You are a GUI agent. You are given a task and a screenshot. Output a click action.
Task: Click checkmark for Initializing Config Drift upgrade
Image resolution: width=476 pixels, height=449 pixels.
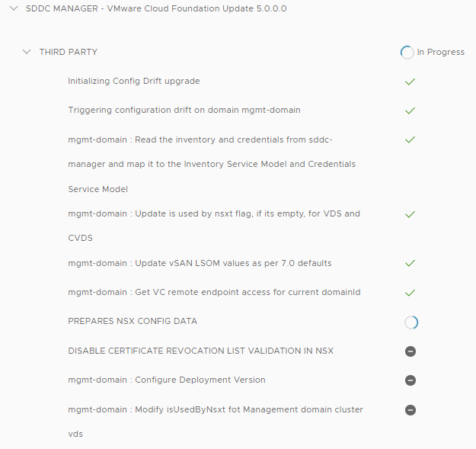(410, 82)
